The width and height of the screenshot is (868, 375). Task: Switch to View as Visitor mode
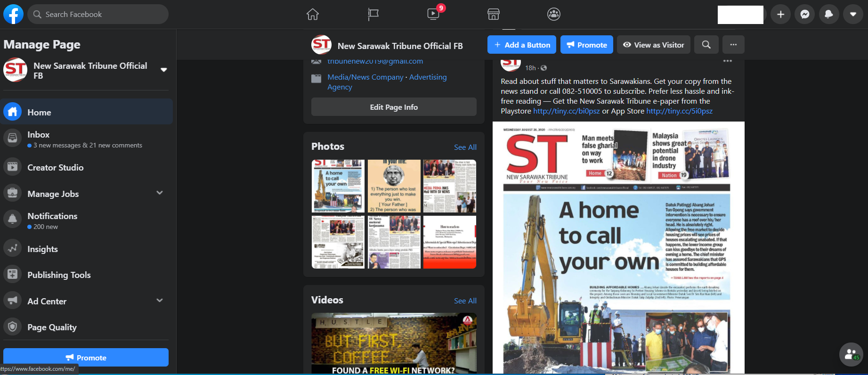653,45
